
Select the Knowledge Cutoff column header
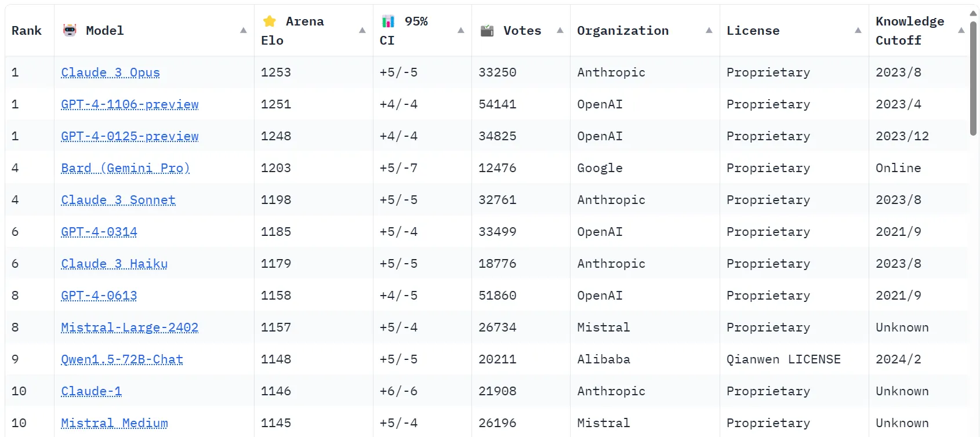pyautogui.click(x=909, y=30)
